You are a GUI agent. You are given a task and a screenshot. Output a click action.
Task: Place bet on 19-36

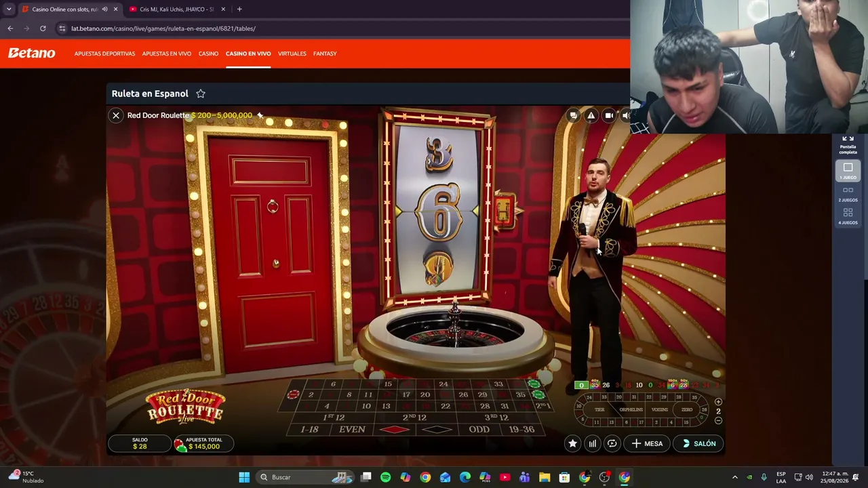tap(521, 430)
